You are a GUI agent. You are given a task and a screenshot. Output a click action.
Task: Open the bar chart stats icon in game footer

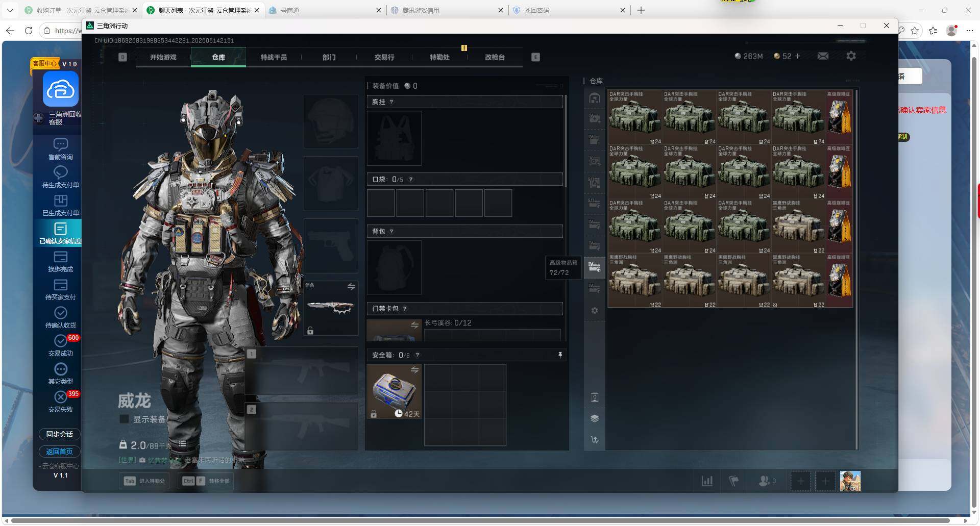(707, 481)
